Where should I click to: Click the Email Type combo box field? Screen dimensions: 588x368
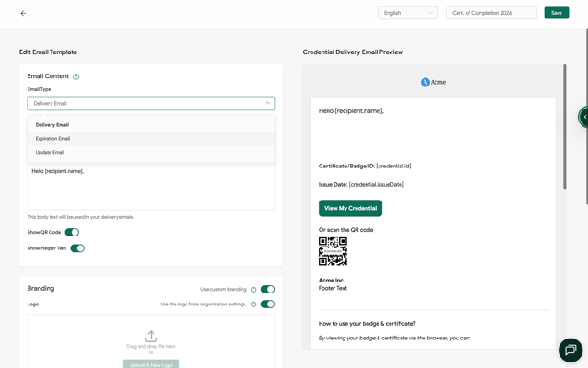click(151, 103)
